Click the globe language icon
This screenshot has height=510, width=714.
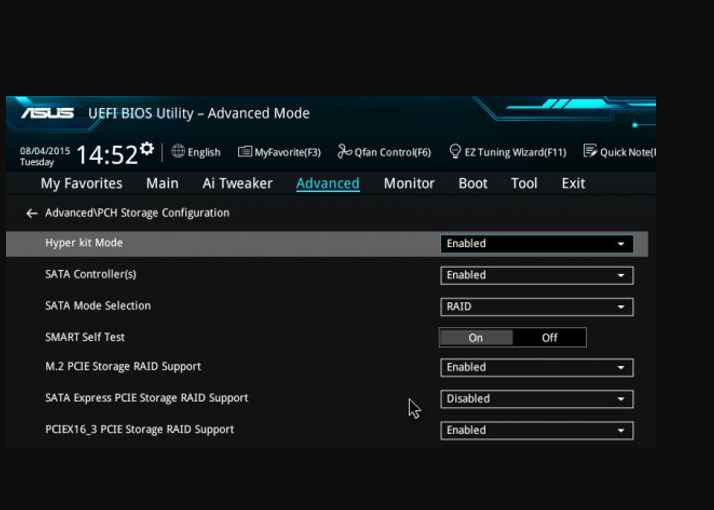[178, 151]
